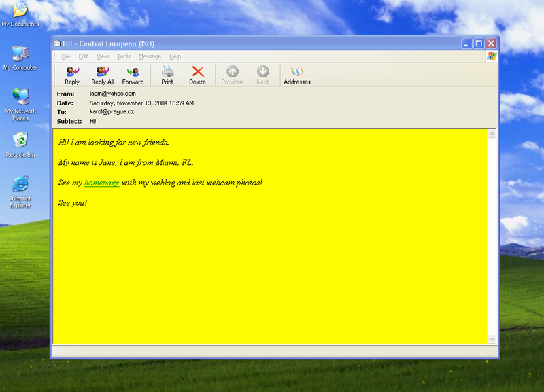Follow the homepage link in email body
Image resolution: width=544 pixels, height=392 pixels.
coord(101,183)
